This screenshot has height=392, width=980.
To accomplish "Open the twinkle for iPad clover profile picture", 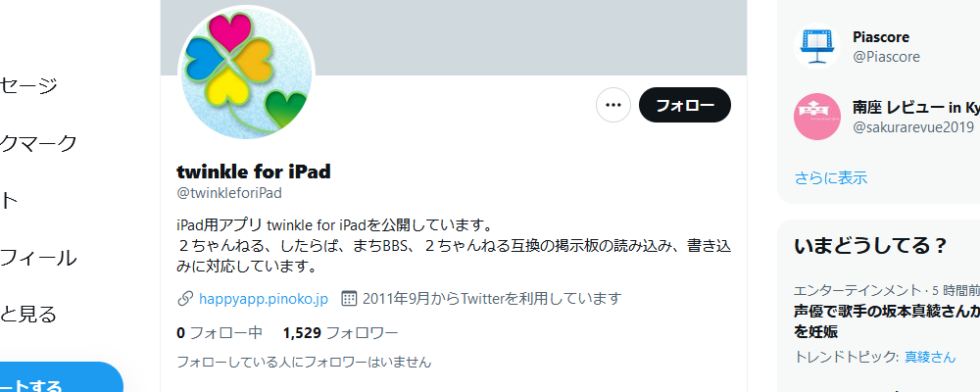I will 246,73.
